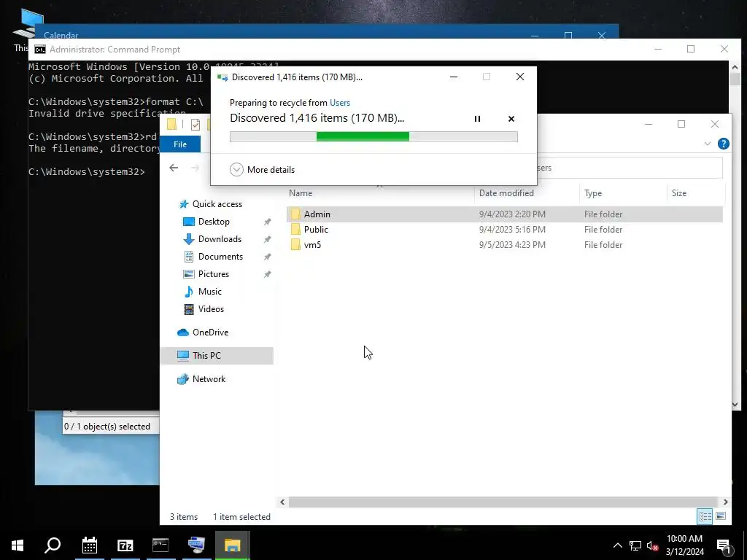Click the horizontal scrollbar in File Explorer

point(503,502)
